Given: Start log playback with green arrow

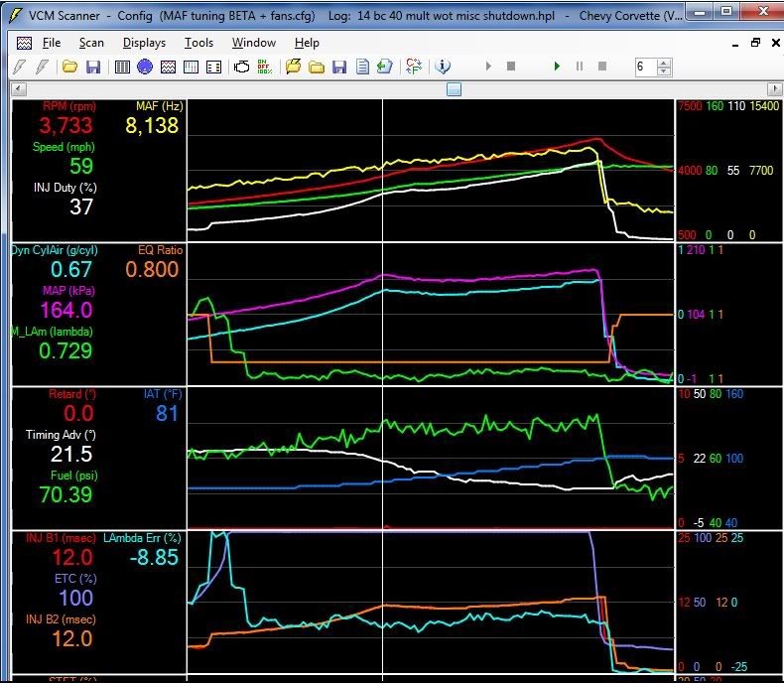Looking at the screenshot, I should point(557,66).
